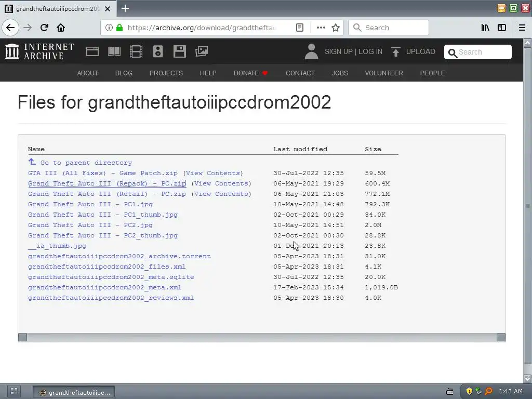Open the PEOPLE menu item

click(x=432, y=73)
